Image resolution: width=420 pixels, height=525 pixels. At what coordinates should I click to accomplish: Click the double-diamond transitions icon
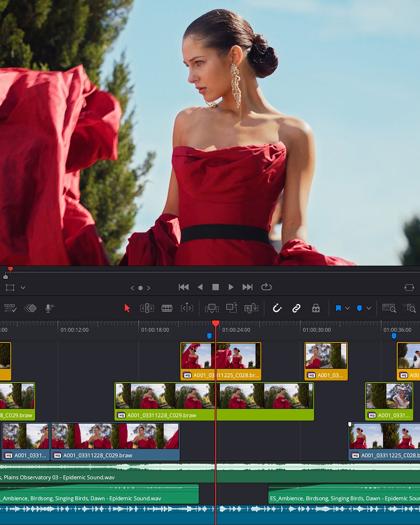[30, 308]
